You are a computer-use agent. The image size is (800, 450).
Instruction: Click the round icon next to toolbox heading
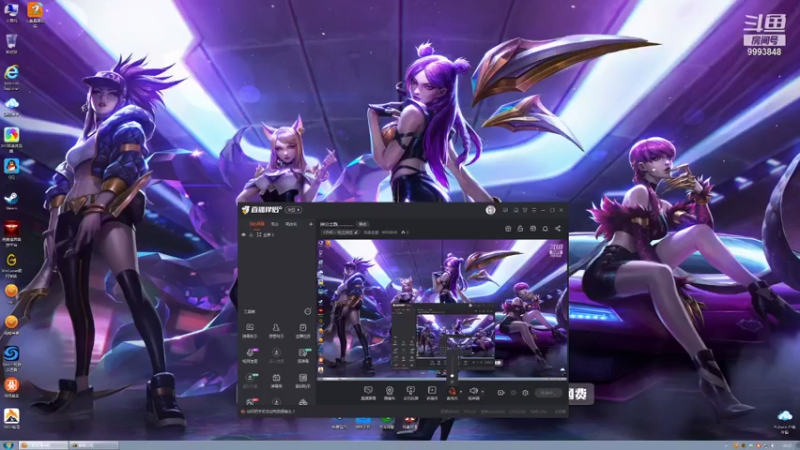tap(308, 311)
